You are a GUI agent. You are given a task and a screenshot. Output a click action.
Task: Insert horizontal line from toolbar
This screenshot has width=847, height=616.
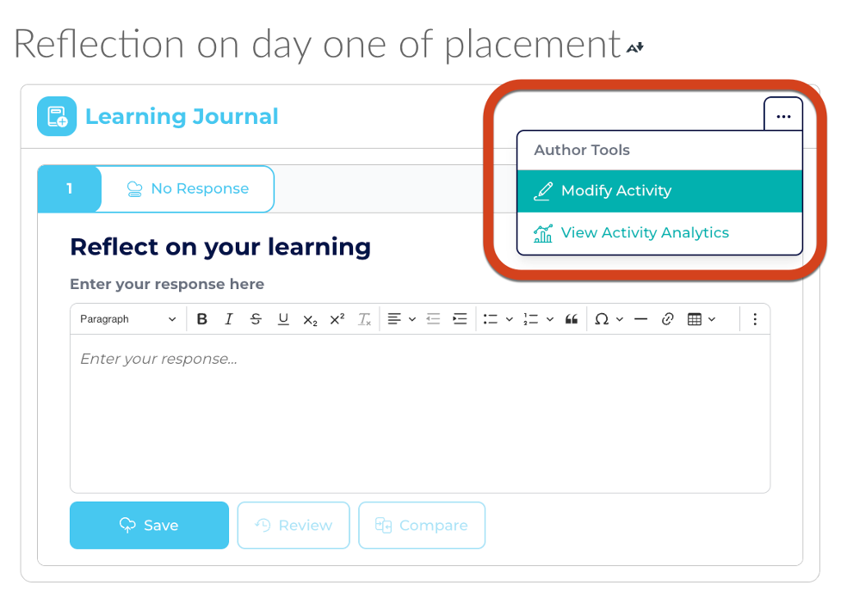(640, 319)
